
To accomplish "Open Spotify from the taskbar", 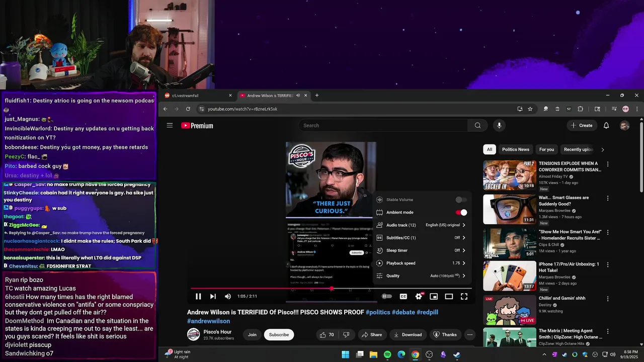I will 387,355.
